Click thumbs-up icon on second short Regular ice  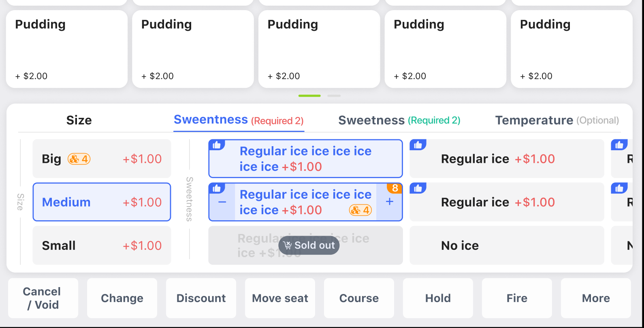click(x=418, y=188)
